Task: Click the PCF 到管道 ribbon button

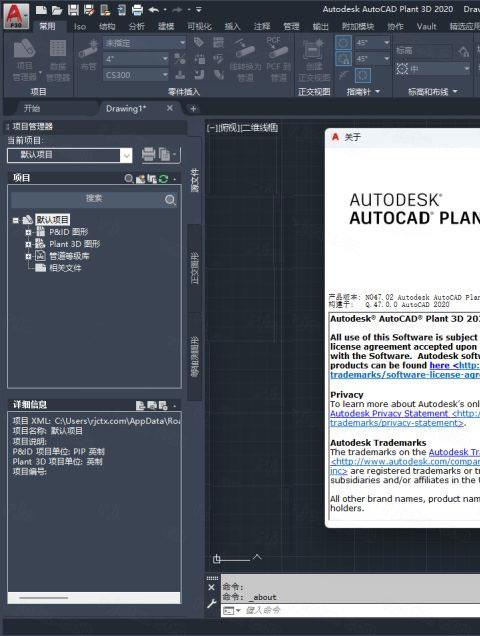Action: [x=278, y=60]
